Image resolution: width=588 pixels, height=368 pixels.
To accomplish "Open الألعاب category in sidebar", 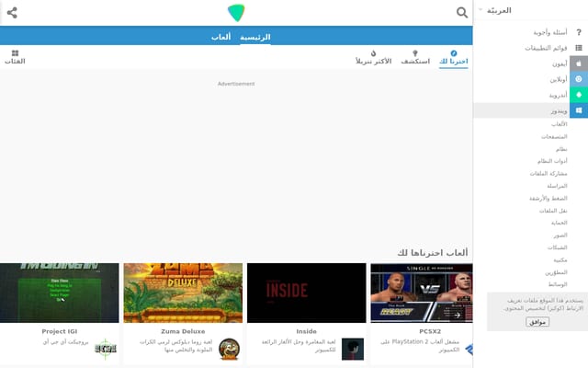I will coord(560,124).
